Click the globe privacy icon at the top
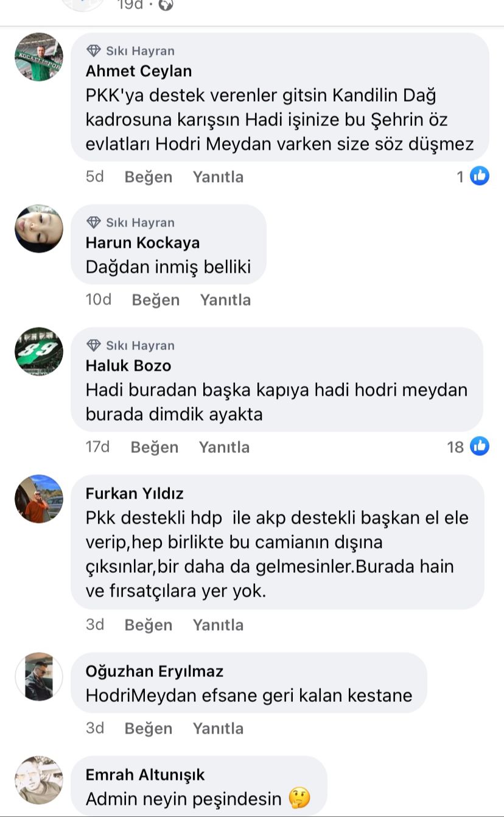This screenshot has height=817, width=504. [166, 5]
